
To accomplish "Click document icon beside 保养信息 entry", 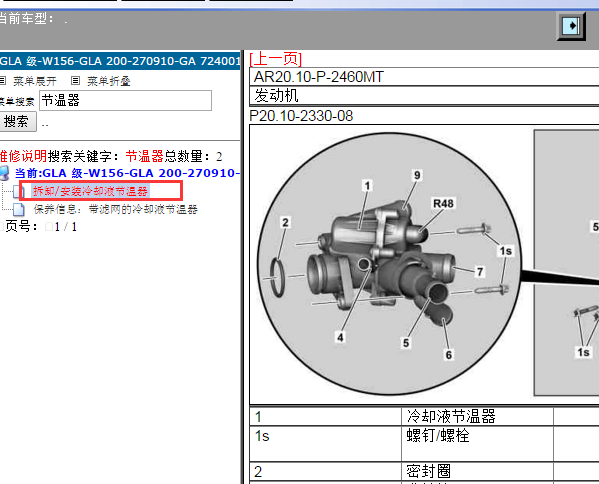I will [19, 209].
